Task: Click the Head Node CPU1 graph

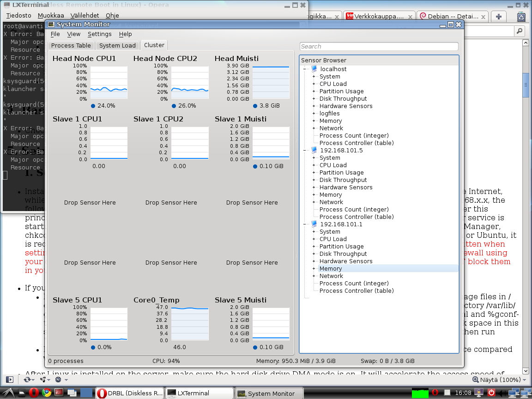Action: pos(109,82)
